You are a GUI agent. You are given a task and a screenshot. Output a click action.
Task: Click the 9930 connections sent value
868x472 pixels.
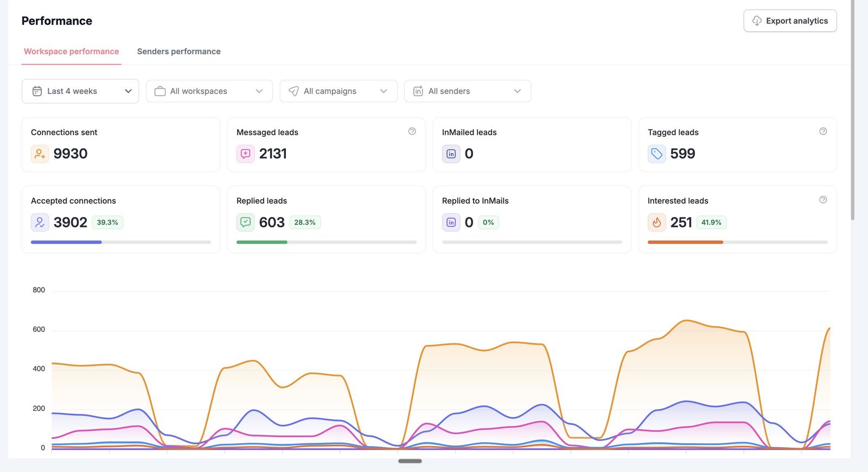[x=71, y=154]
